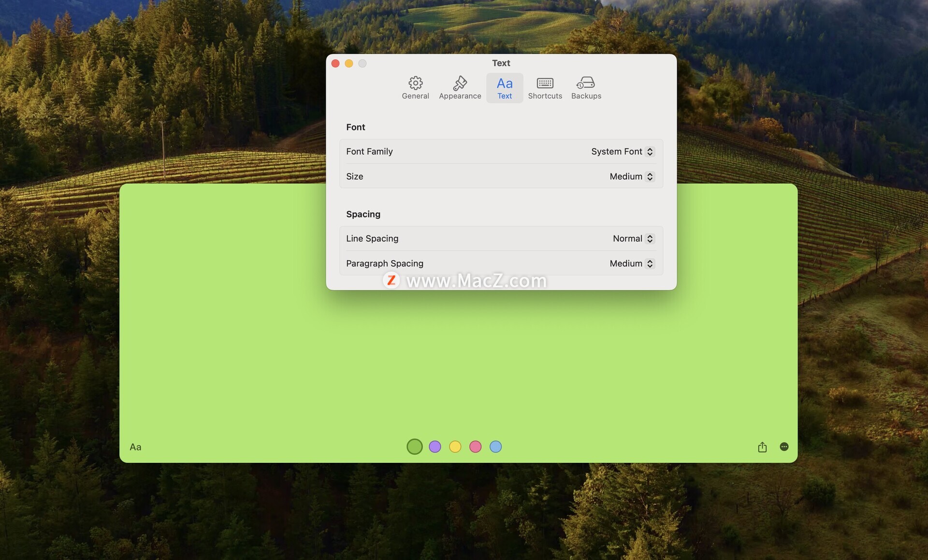Open the General preferences tab
Image resolution: width=928 pixels, height=560 pixels.
[x=415, y=88]
